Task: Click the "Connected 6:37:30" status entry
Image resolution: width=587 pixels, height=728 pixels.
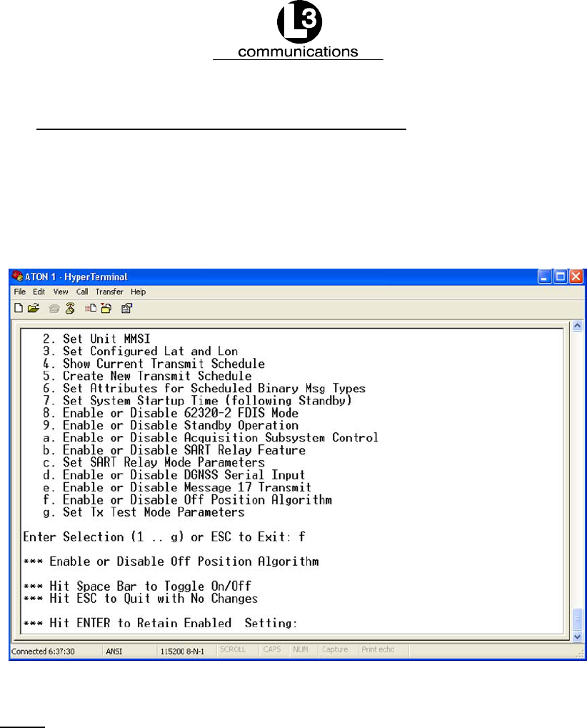Action: point(43,652)
